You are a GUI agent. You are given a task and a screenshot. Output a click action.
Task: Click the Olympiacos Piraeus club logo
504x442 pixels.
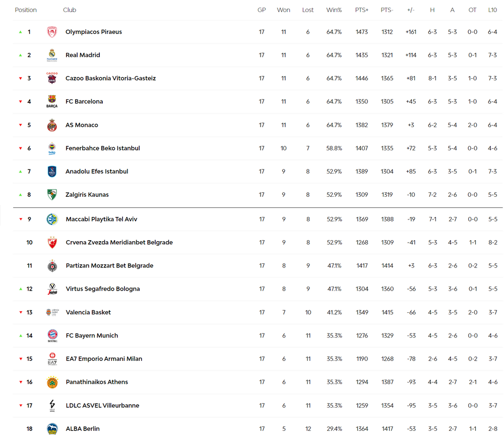(52, 32)
